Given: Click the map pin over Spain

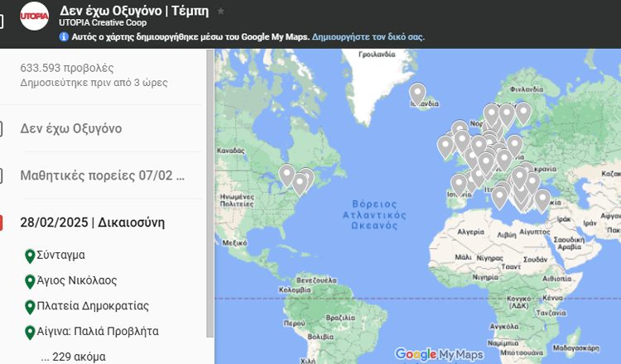Looking at the screenshot, I should point(460,183).
